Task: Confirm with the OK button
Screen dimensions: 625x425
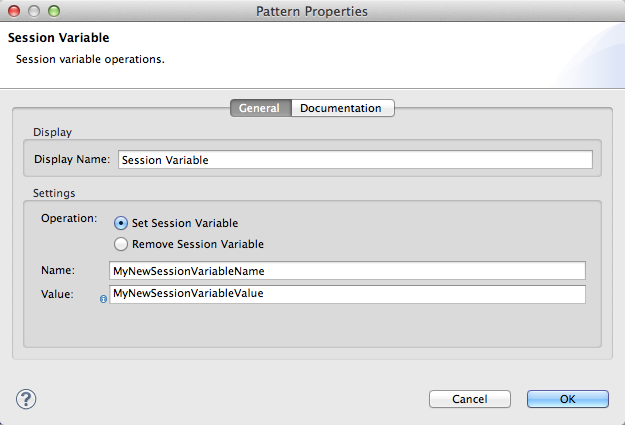Action: click(x=567, y=398)
